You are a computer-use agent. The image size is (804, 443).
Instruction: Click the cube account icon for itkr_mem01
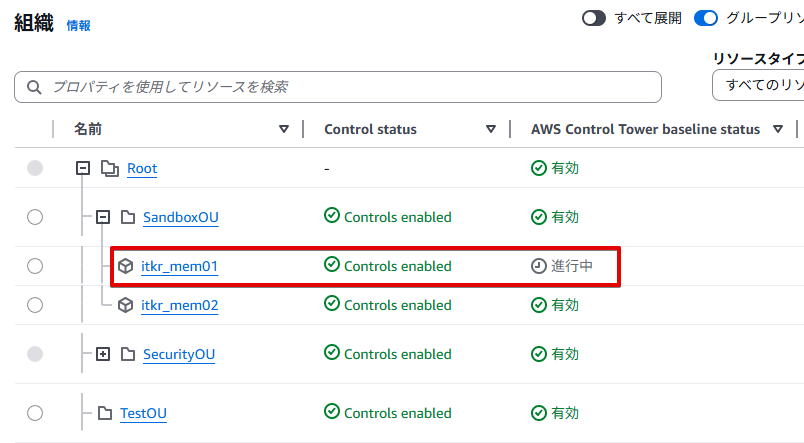click(x=126, y=266)
